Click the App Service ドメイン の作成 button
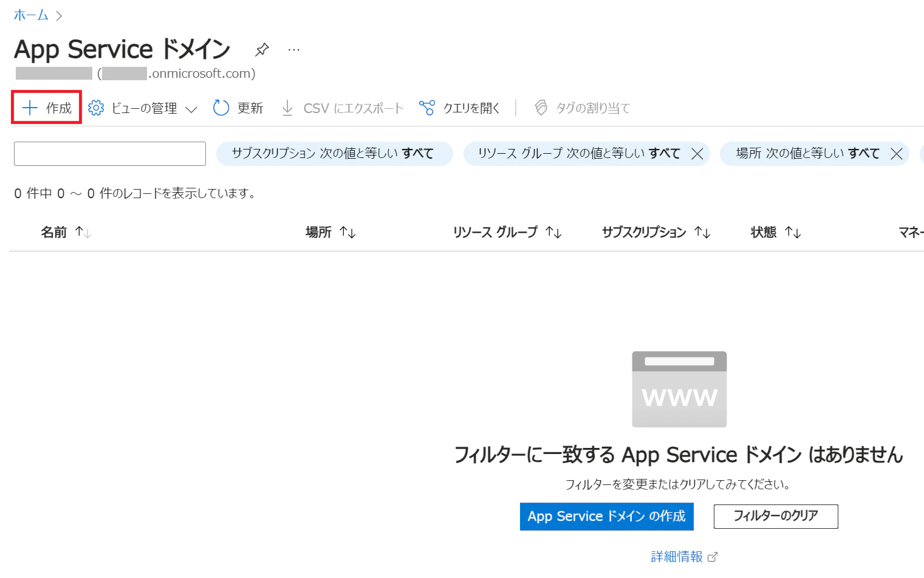The image size is (924, 578). coord(607,517)
